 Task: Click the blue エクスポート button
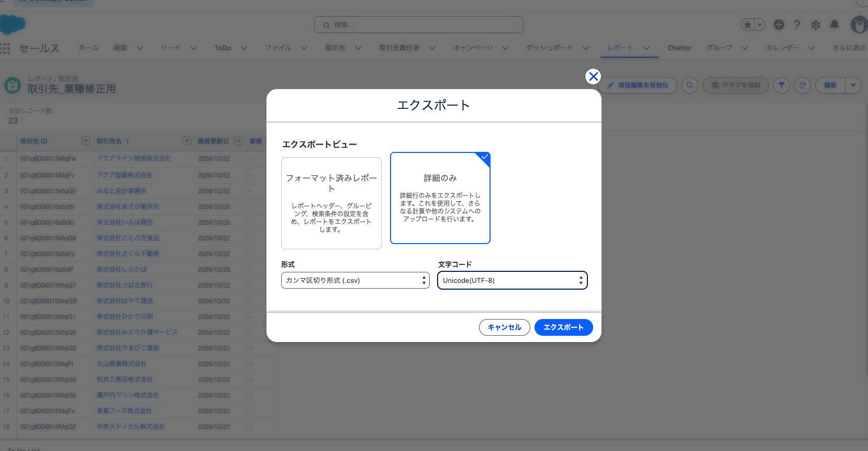click(x=564, y=327)
